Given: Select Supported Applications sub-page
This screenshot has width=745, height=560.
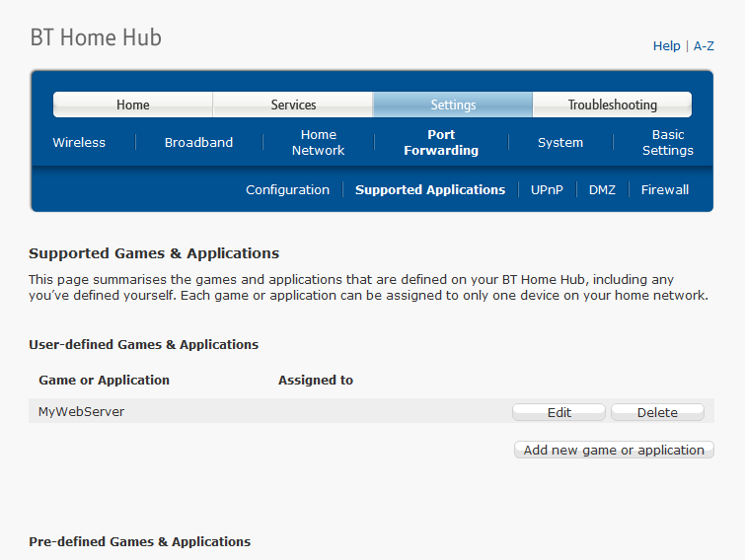Looking at the screenshot, I should (430, 189).
